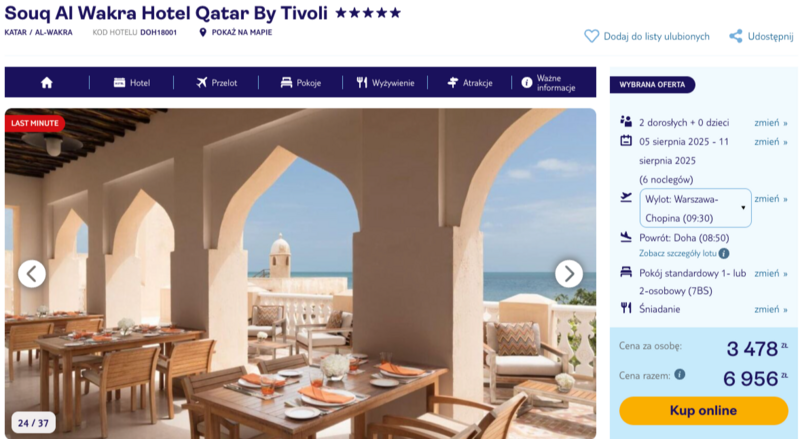Select the Ważne informacje tab
Screen dimensions: 800x439
548,83
